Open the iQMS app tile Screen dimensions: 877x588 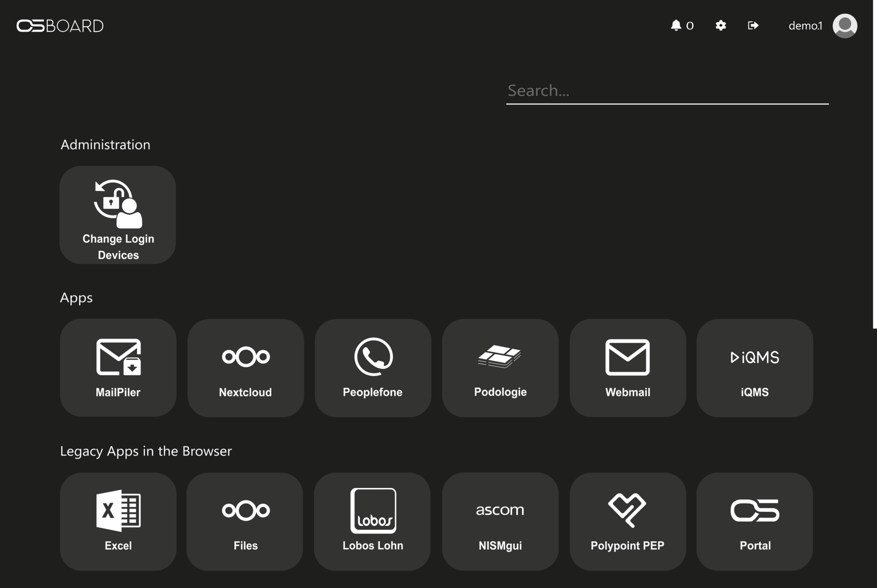click(x=755, y=368)
